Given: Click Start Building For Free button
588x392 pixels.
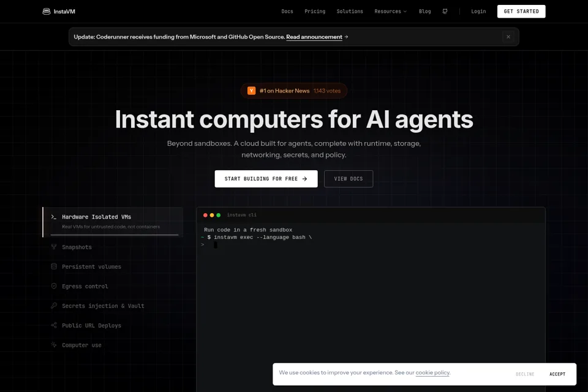Looking at the screenshot, I should [266, 179].
